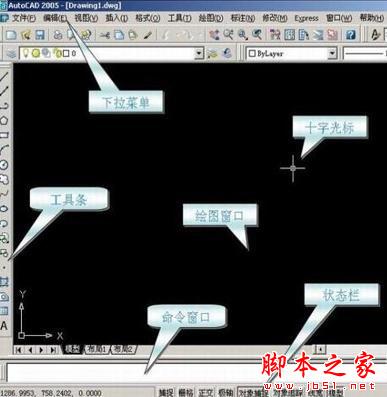The height and width of the screenshot is (397, 387).
Task: Open the Properties palette icon
Action: pos(275,35)
